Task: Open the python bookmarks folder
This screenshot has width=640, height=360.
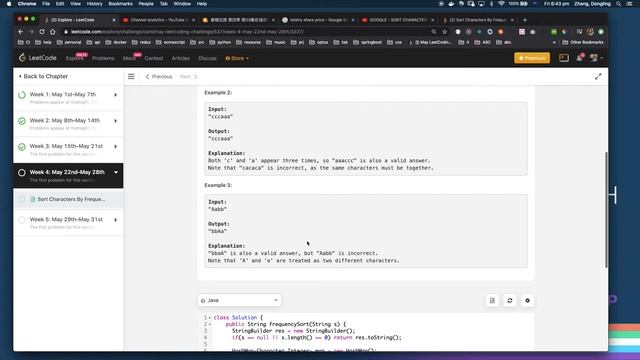Action: click(220, 42)
